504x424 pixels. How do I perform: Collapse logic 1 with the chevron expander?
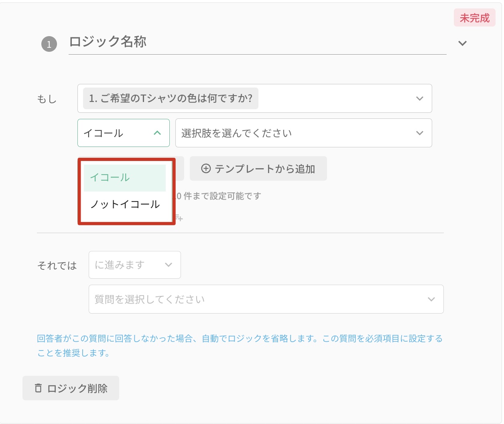click(463, 43)
